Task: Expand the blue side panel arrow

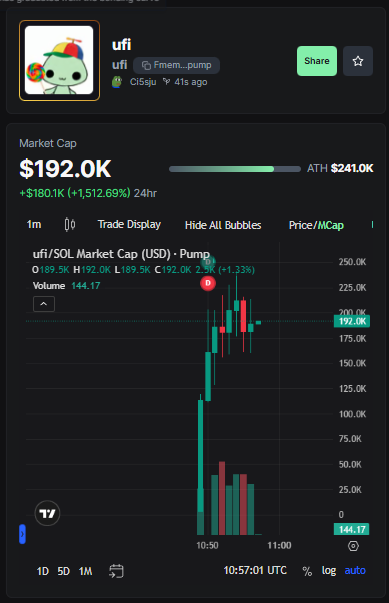Action: (x=22, y=534)
